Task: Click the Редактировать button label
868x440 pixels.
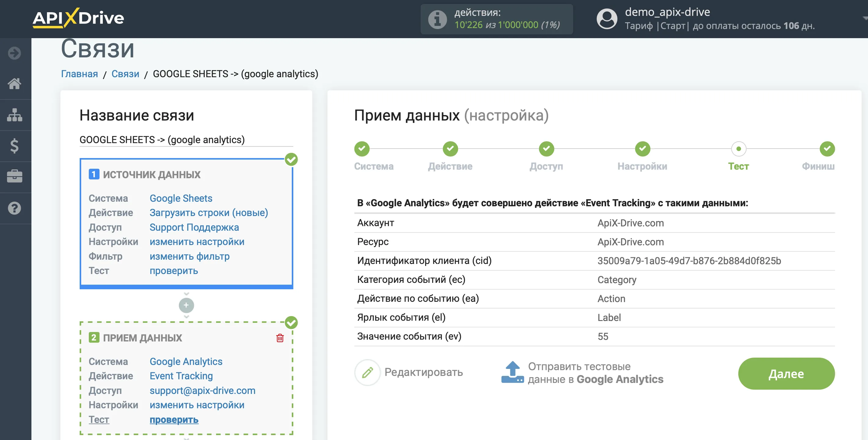Action: click(x=424, y=372)
